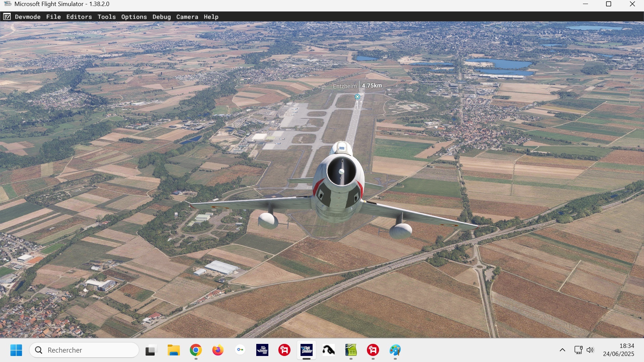Viewport: 644px width, 362px height.
Task: Open the Paint palette taskbar icon
Action: pyautogui.click(x=395, y=350)
